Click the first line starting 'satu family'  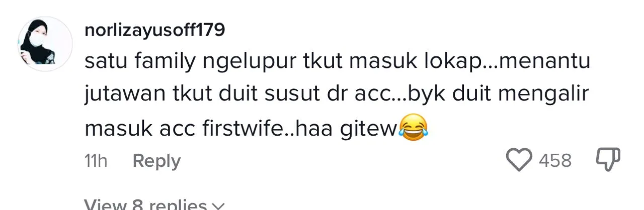[x=337, y=63]
